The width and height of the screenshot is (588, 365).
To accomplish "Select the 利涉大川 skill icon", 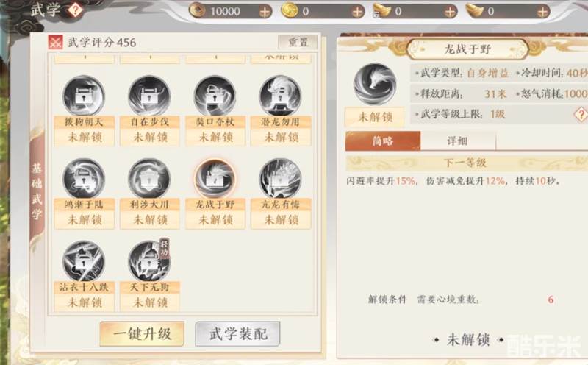I will coord(149,178).
